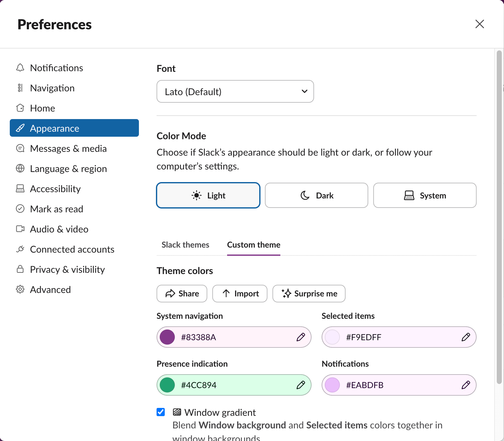Click the #EABDFB hex value field

[399, 385]
